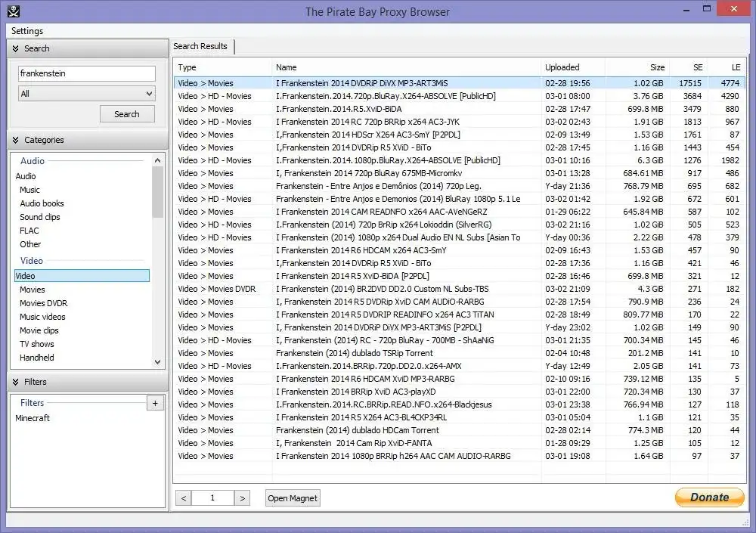The image size is (756, 533).
Task: Click the Open Magnet button
Action: (x=293, y=498)
